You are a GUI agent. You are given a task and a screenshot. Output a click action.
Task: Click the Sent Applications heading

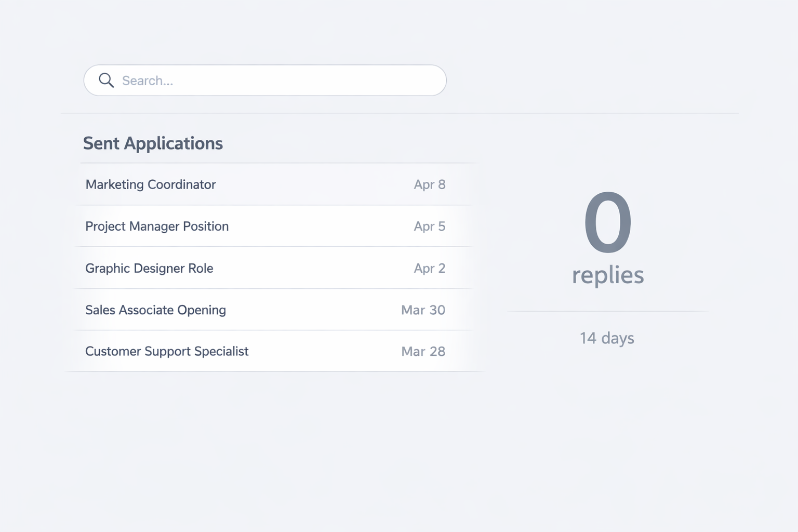coord(153,143)
